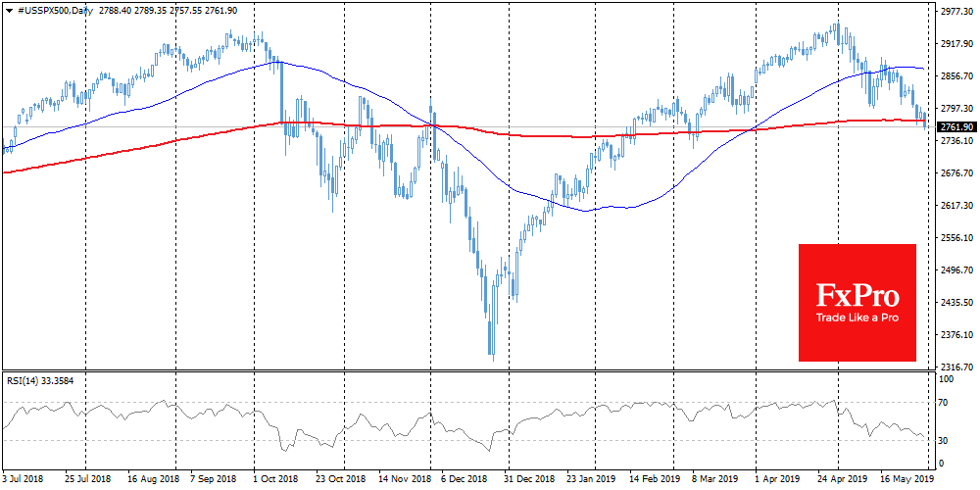
Task: Click the RSI 100 scale label
Action: pyautogui.click(x=948, y=378)
